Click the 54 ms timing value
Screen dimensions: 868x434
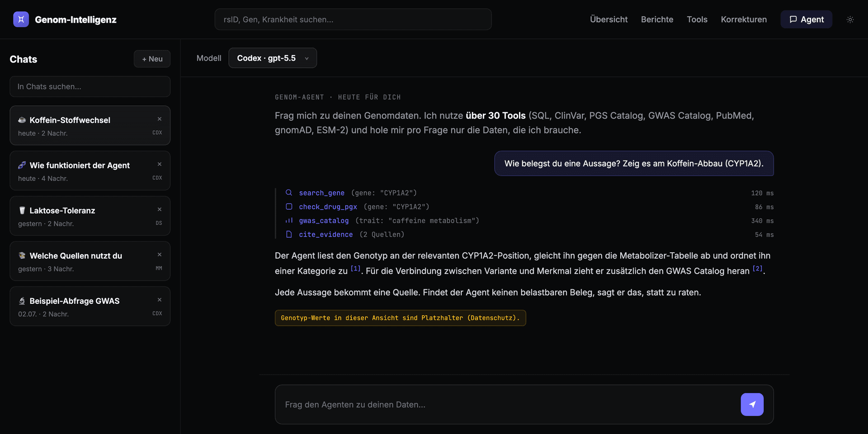coord(764,235)
